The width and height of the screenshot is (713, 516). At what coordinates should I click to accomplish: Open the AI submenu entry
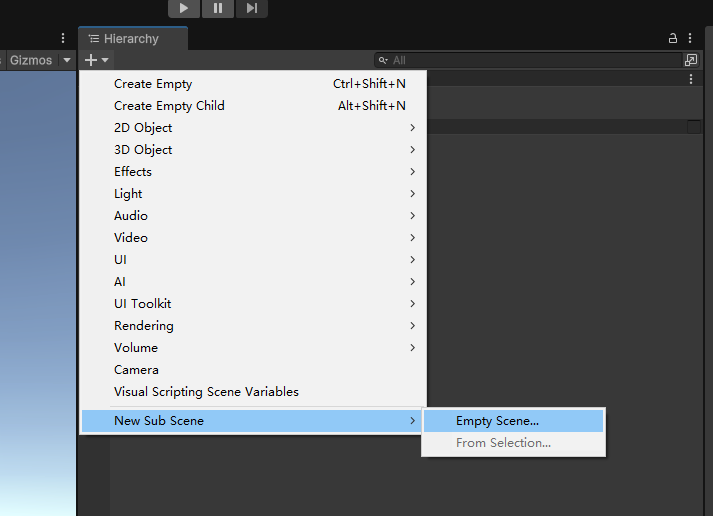pyautogui.click(x=254, y=282)
